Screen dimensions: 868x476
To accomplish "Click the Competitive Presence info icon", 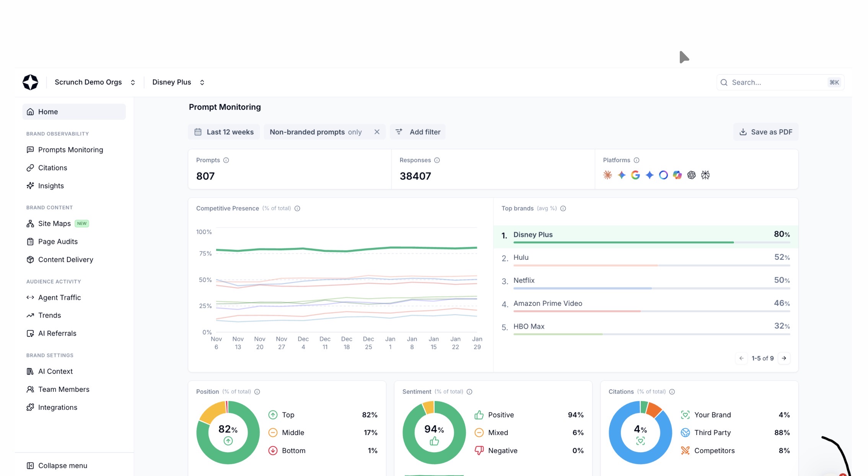I will [297, 208].
